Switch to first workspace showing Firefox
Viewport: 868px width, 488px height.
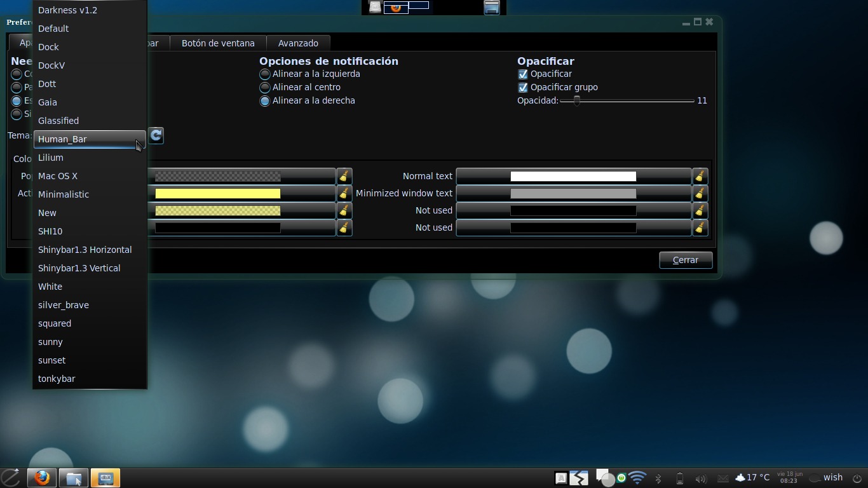click(x=396, y=8)
